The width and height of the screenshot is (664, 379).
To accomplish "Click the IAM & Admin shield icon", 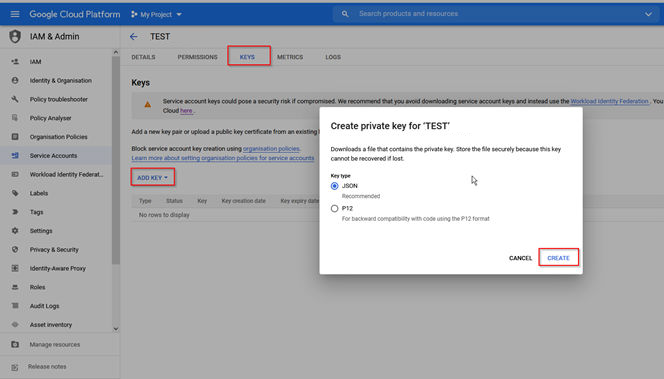I will click(x=15, y=36).
